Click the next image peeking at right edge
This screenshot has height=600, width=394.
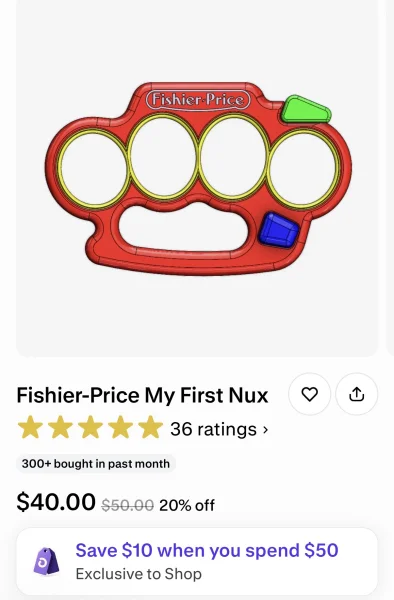391,178
